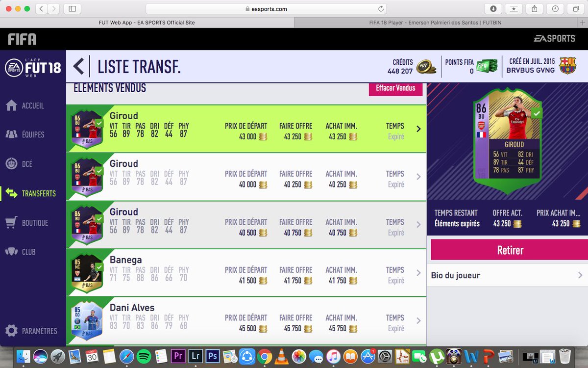This screenshot has width=588, height=368.
Task: Open uTorrent from the Dock
Action: coord(437,356)
